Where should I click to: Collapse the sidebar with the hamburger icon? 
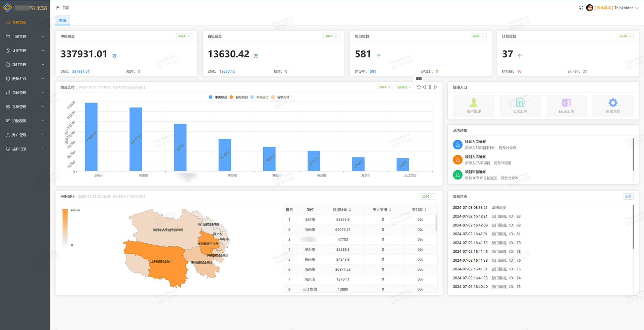58,8
